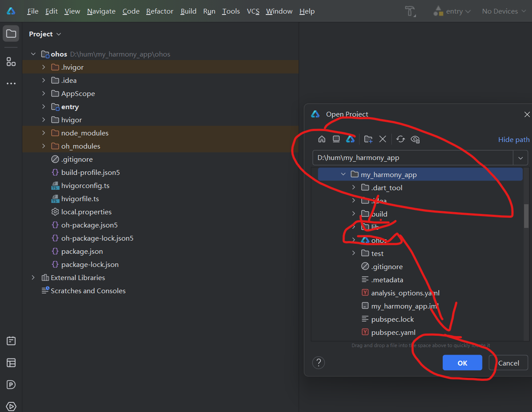Viewport: 532px width, 412px height.
Task: Jump to project directory in dialog toolbar
Action: click(x=350, y=139)
